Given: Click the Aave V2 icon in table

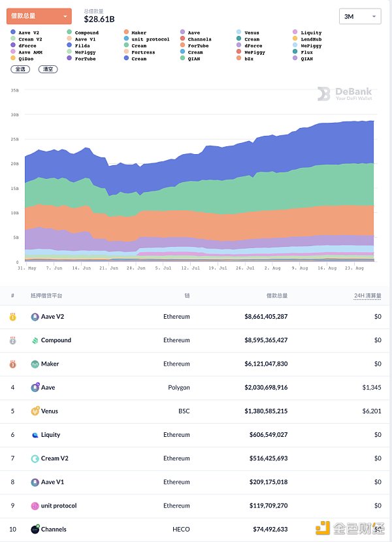Looking at the screenshot, I should (x=35, y=317).
